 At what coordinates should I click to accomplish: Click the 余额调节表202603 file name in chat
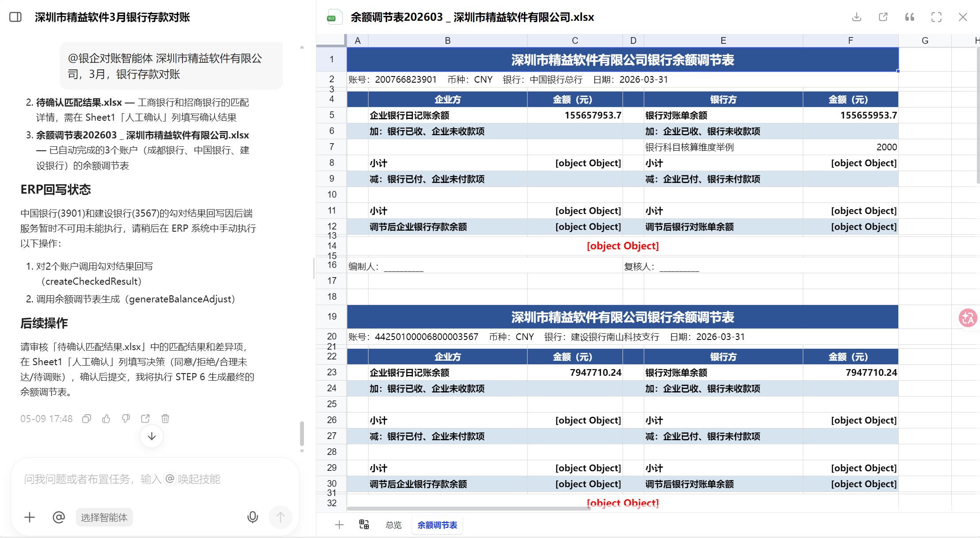(143, 135)
